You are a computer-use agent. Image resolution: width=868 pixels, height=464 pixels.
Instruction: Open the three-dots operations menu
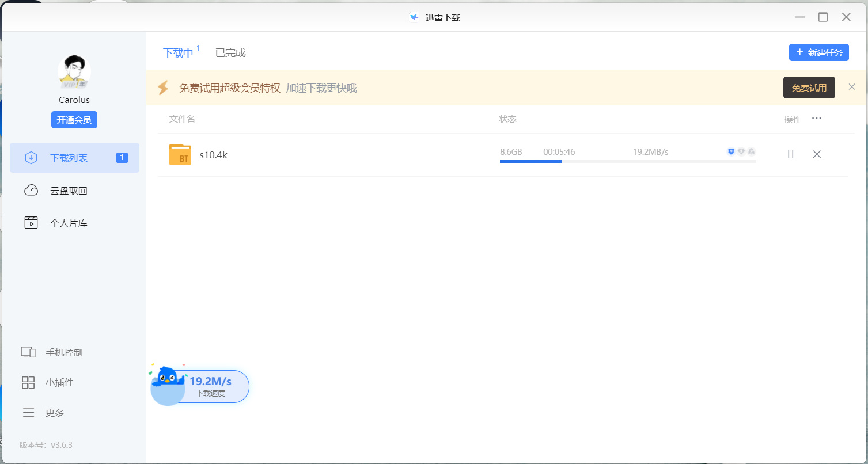click(816, 119)
